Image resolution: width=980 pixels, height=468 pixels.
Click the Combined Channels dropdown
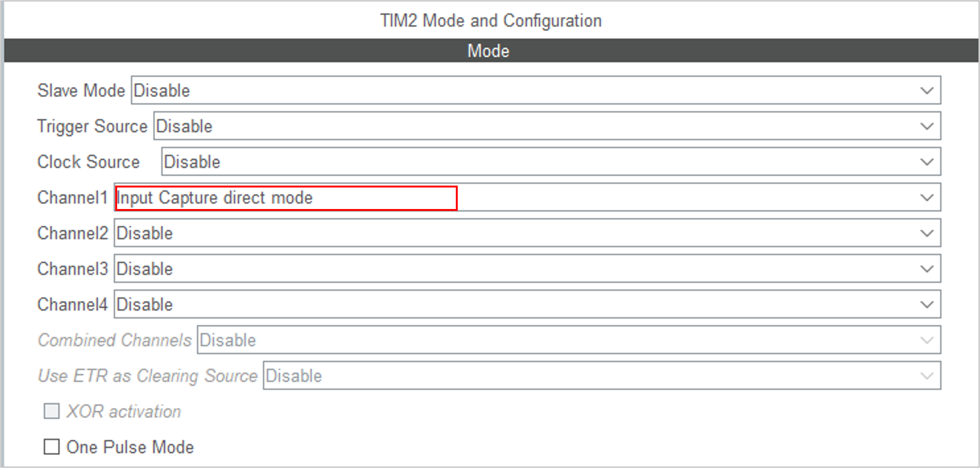coord(568,340)
